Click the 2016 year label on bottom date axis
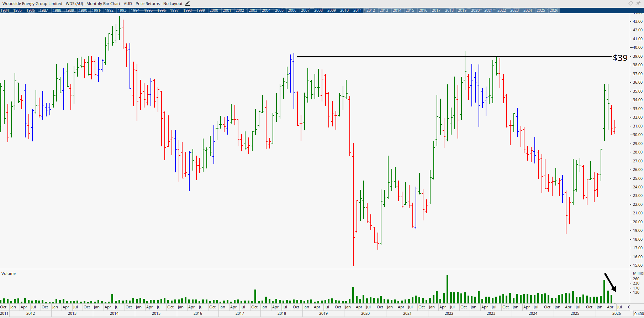Viewport: 644px width, 318px height. point(198,313)
